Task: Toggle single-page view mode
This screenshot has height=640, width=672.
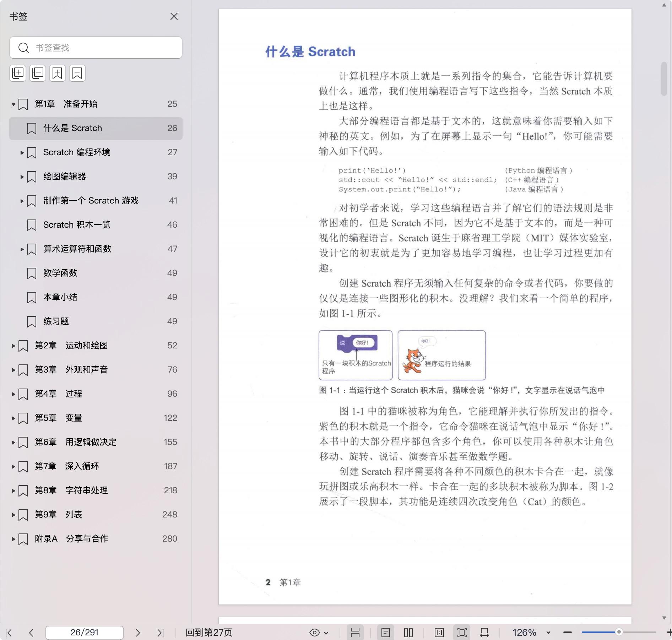Action: point(386,633)
